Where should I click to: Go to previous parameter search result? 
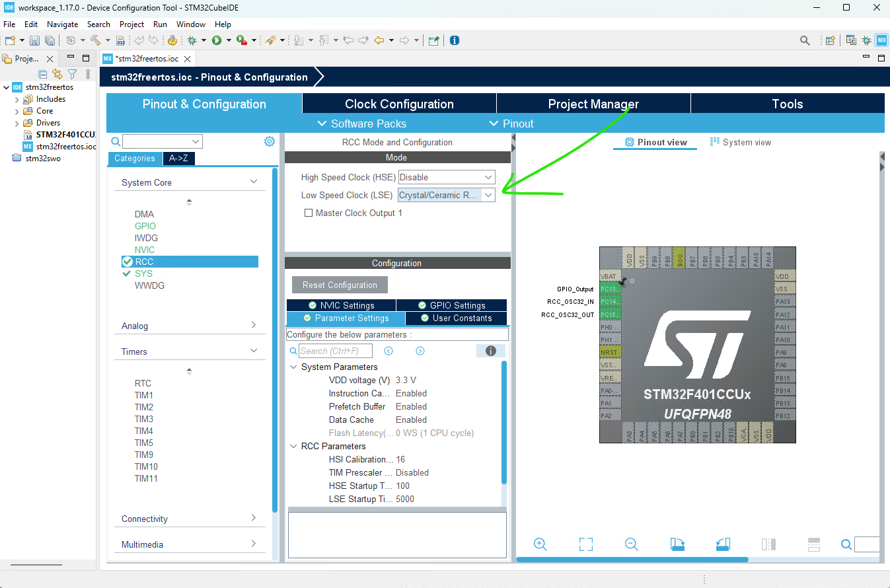coord(389,351)
